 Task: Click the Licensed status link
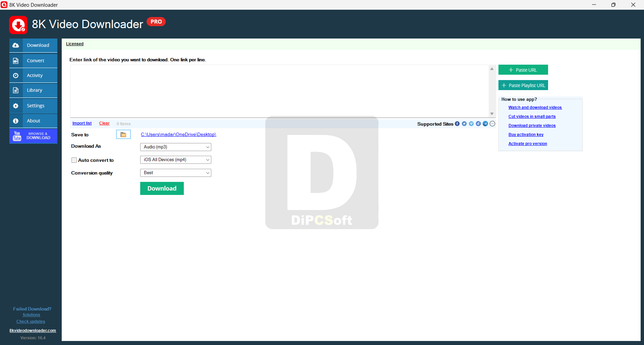click(x=75, y=44)
